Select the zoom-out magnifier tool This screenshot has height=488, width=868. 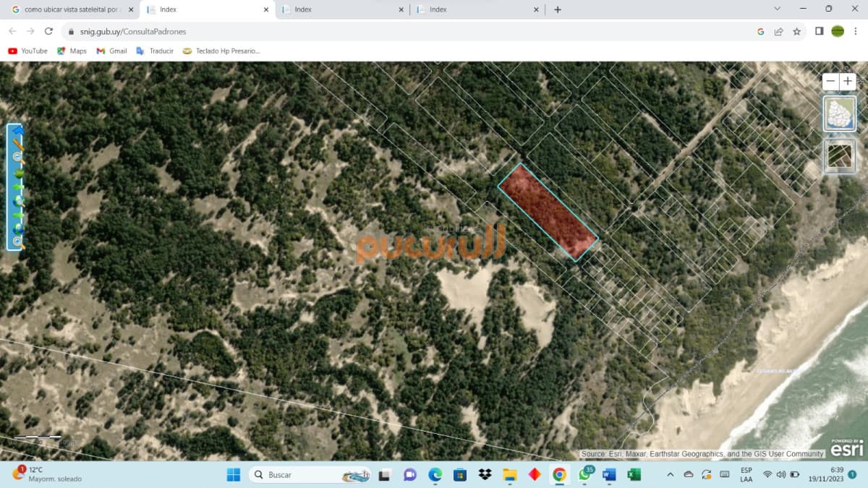tap(18, 158)
